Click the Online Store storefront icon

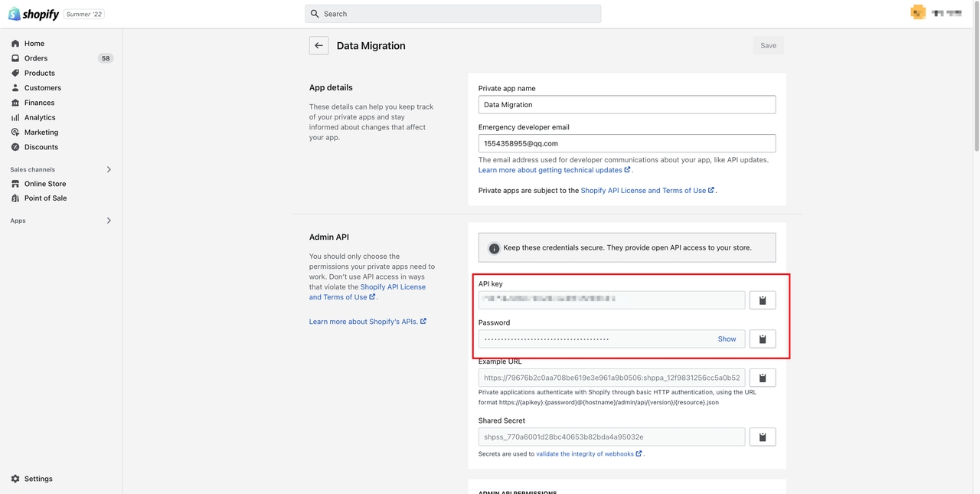click(15, 184)
